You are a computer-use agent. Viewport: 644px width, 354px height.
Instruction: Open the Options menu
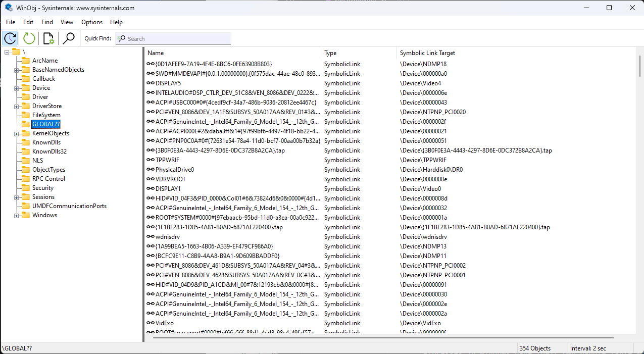pyautogui.click(x=92, y=22)
